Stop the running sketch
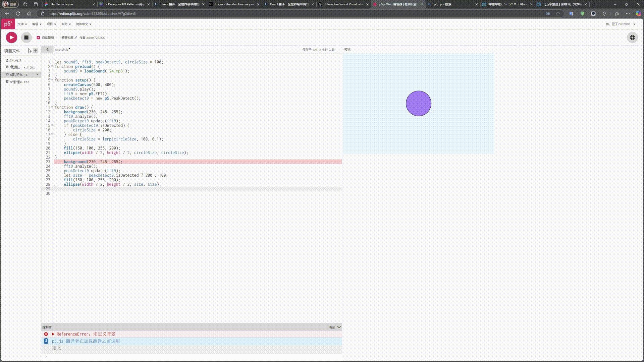Viewport: 644px width, 362px height. click(26, 38)
